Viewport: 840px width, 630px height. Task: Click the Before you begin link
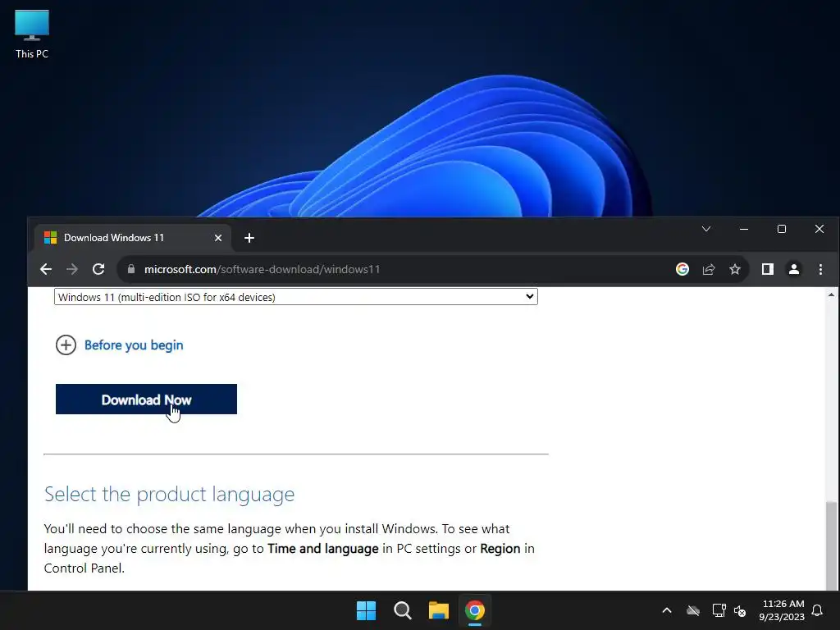tap(134, 345)
